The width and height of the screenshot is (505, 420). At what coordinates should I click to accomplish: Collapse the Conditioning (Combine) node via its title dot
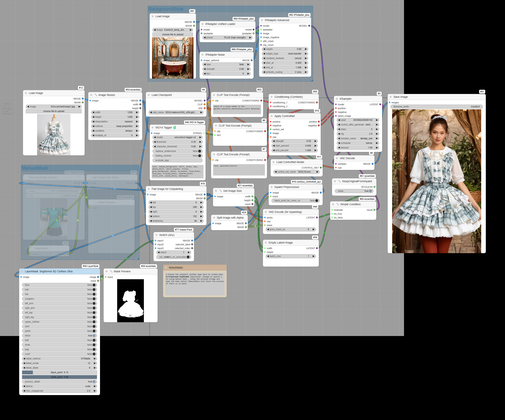click(271, 97)
